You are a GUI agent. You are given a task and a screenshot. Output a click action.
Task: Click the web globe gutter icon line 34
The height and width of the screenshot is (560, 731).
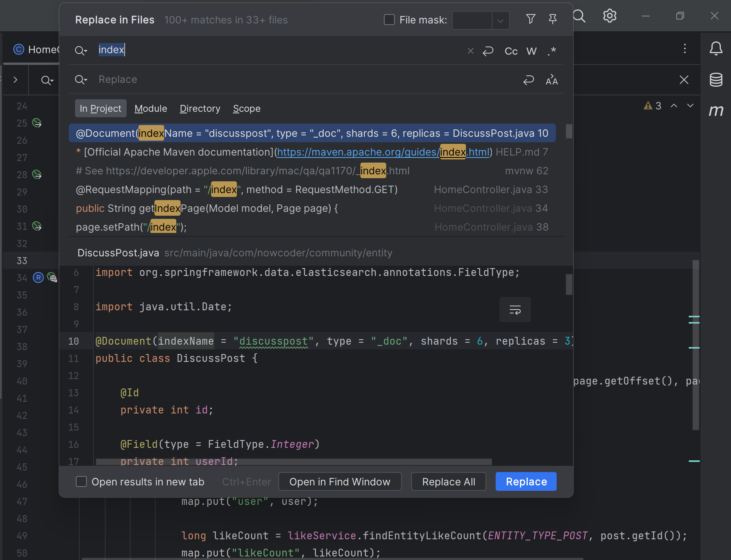tap(52, 277)
